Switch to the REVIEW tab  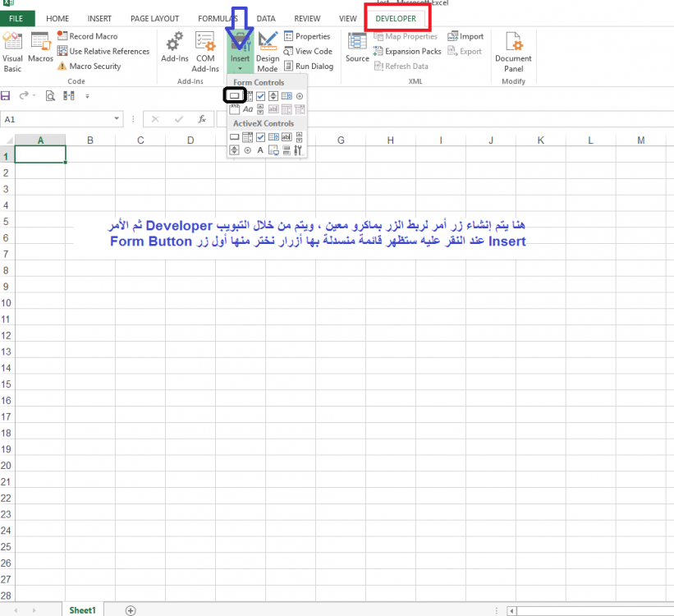pos(307,19)
